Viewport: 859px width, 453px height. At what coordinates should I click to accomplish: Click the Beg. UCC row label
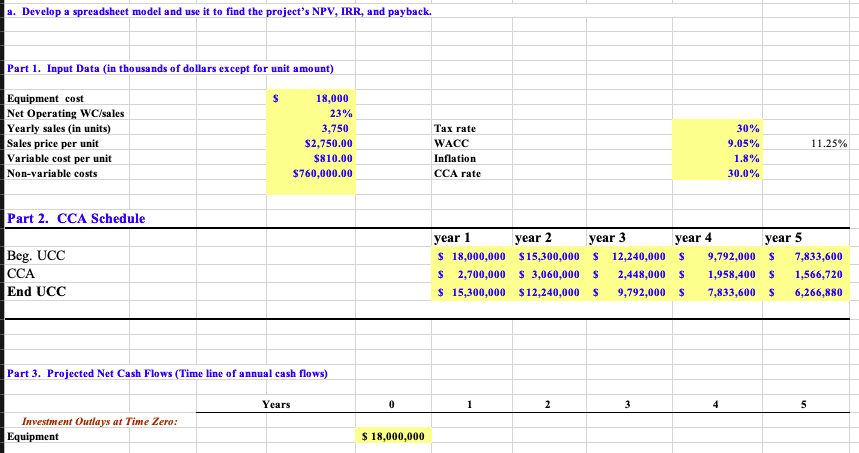tap(36, 256)
